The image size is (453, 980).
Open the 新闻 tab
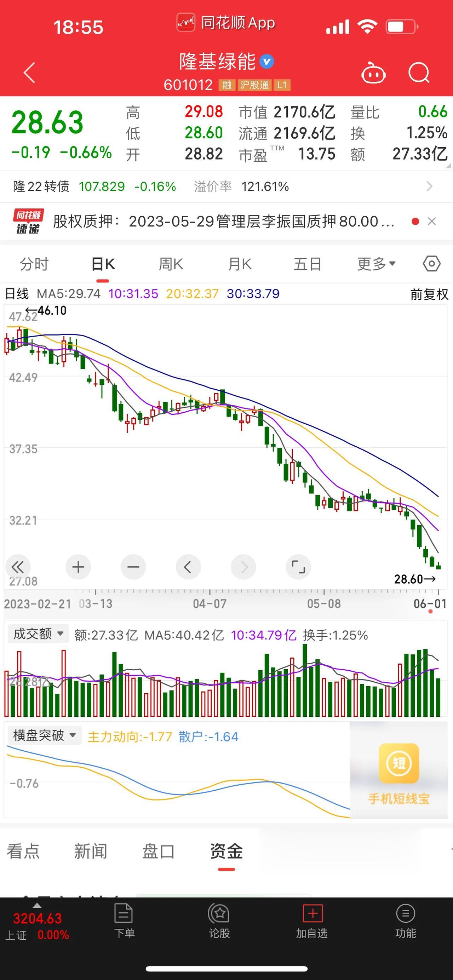(91, 851)
